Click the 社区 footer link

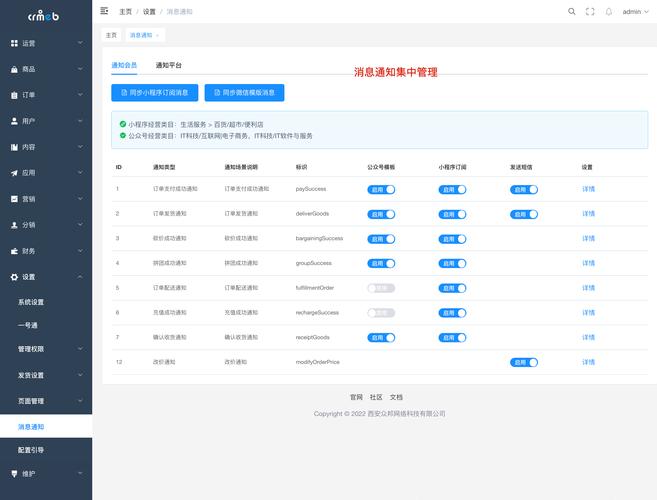tap(376, 397)
